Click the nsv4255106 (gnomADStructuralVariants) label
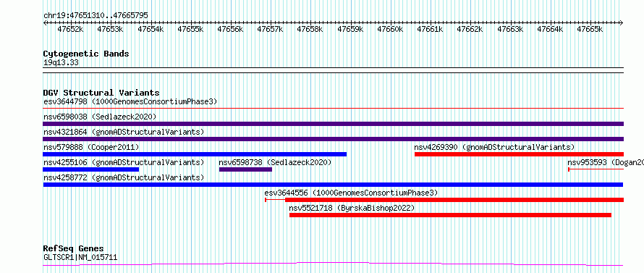Viewport: 644px width, 273px height. point(124,162)
